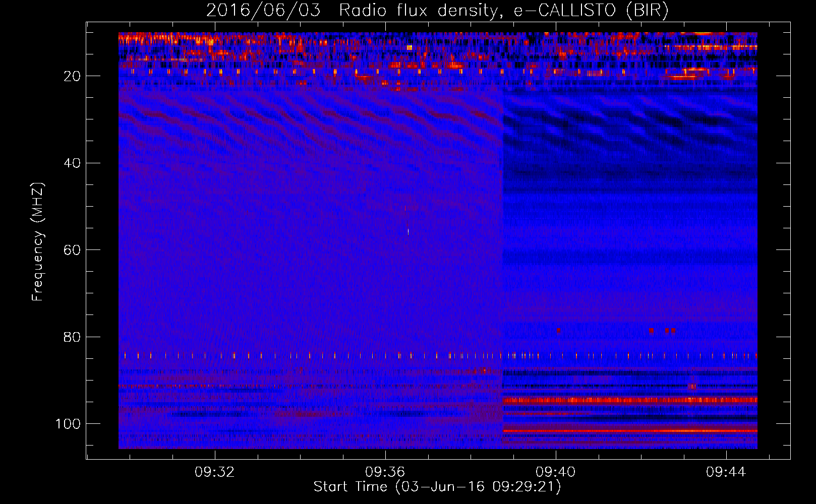Click the 40 frequency tick label
Image resolution: width=816 pixels, height=504 pixels.
pyautogui.click(x=73, y=163)
